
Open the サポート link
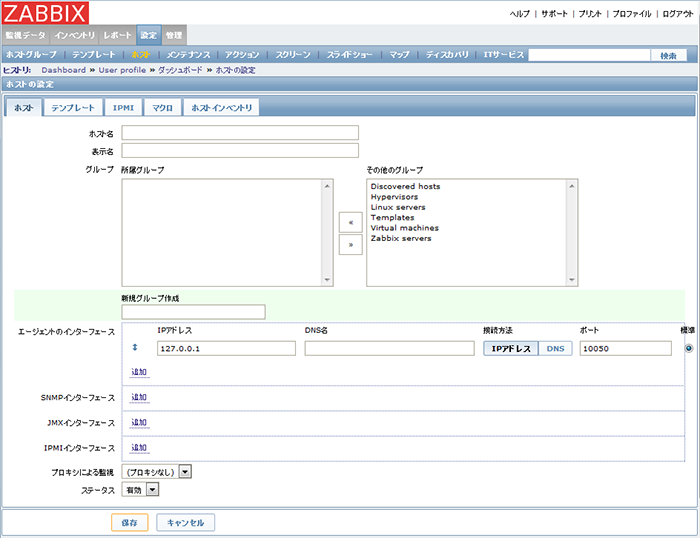554,14
